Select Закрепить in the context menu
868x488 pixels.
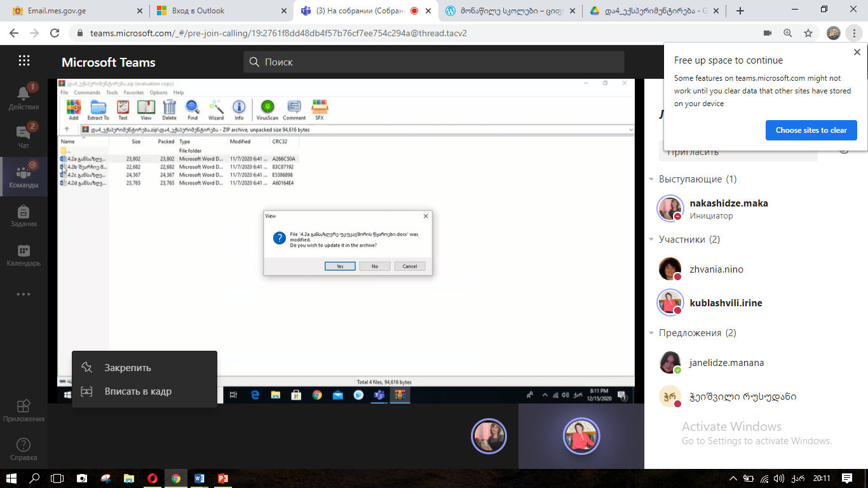click(x=144, y=368)
